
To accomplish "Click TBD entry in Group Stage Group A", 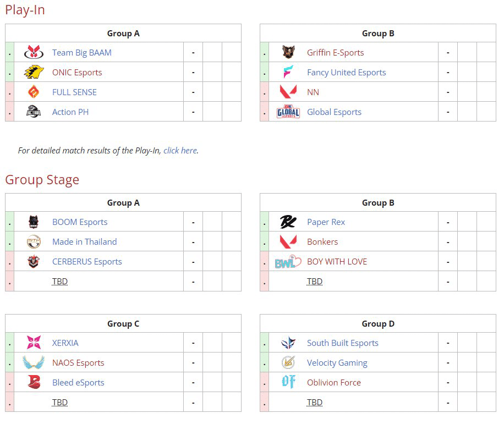I will (60, 282).
